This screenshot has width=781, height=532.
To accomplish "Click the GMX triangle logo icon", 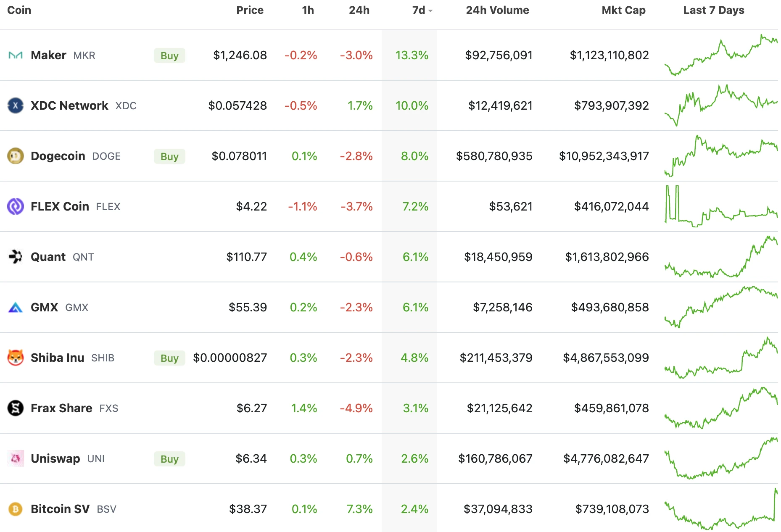I will click(x=16, y=308).
